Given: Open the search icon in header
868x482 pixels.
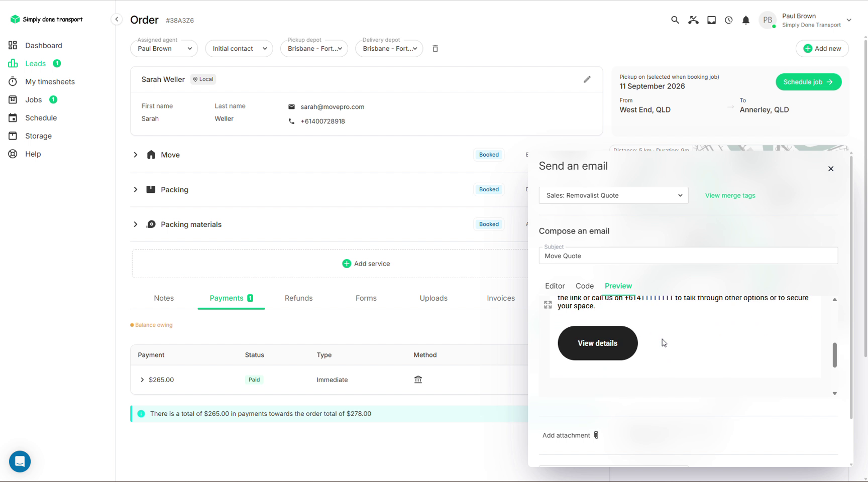Looking at the screenshot, I should 675,20.
